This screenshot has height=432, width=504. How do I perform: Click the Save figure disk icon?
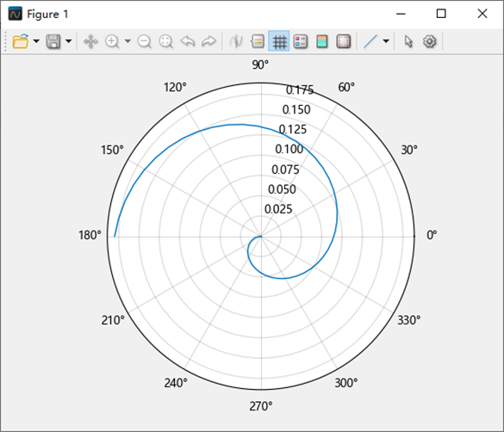(x=53, y=41)
